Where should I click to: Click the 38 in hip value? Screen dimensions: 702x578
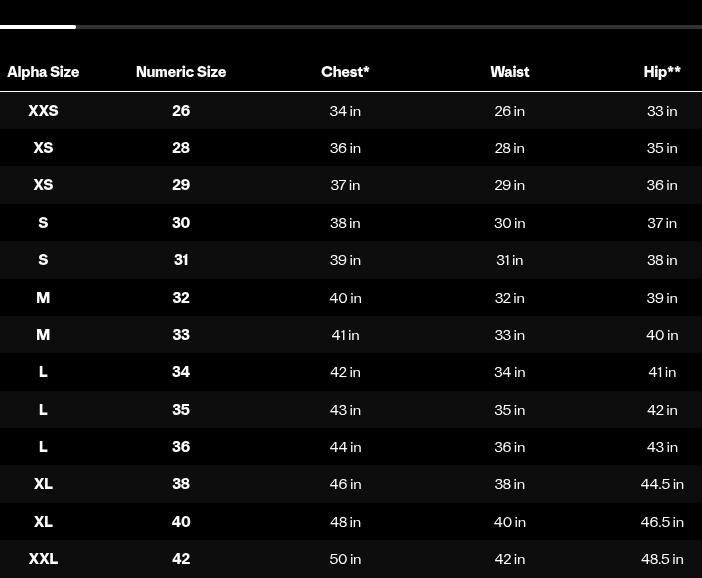pos(662,260)
